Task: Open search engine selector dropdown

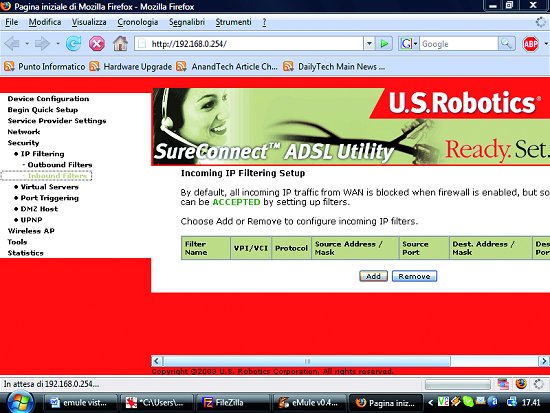Action: coord(416,44)
